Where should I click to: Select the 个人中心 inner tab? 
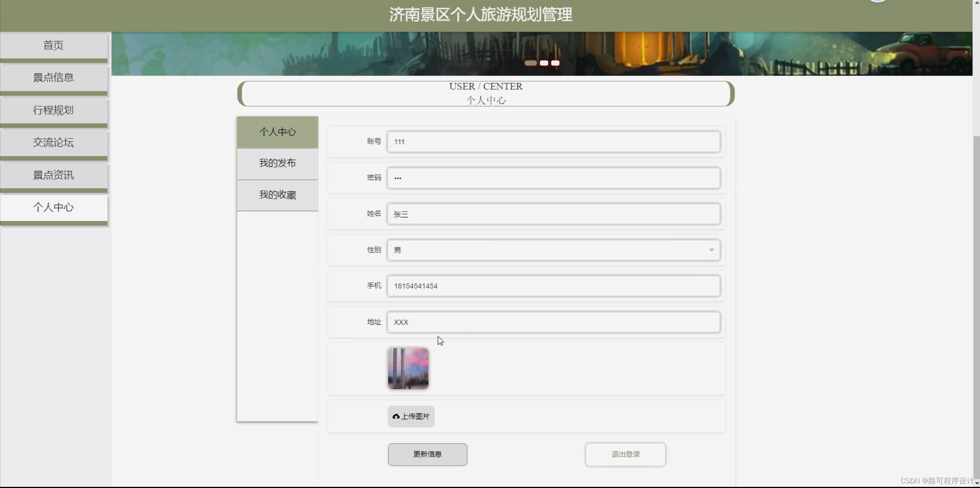coord(277,132)
